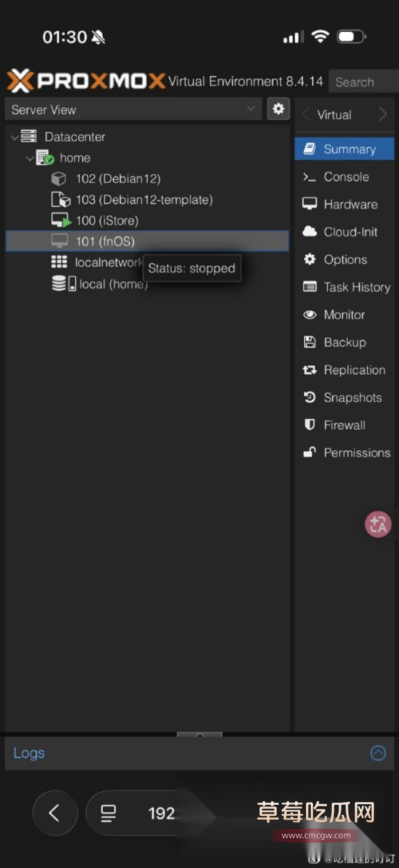Select the Permissions menu entry

tap(357, 453)
